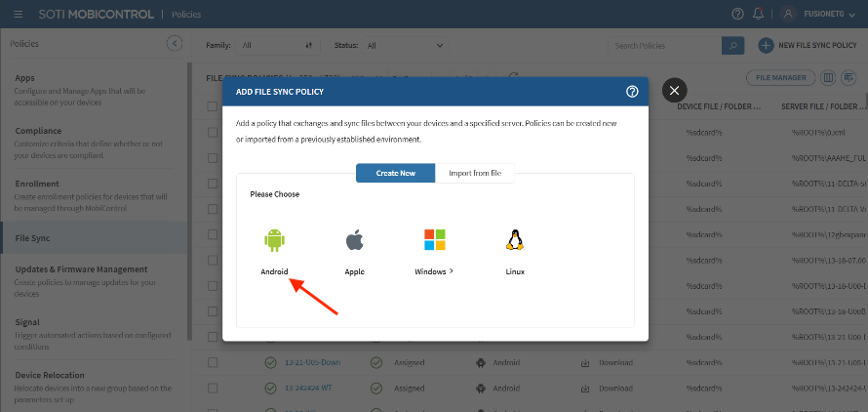Open the Status filter dropdown
The width and height of the screenshot is (868, 412).
(402, 45)
